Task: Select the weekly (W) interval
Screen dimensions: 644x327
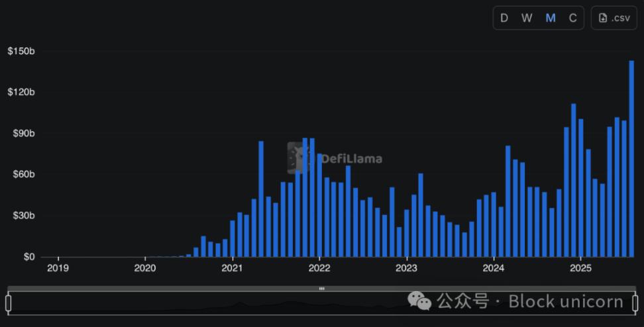Action: point(527,18)
